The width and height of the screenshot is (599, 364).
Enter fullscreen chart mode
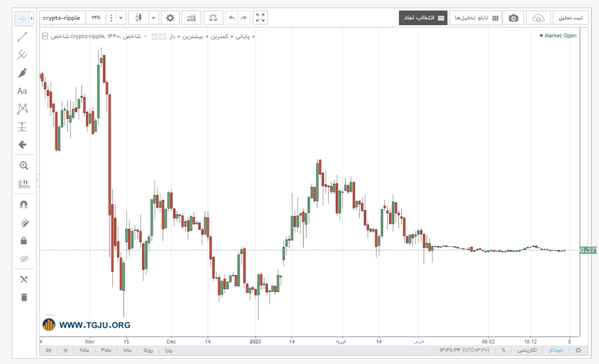coord(260,17)
